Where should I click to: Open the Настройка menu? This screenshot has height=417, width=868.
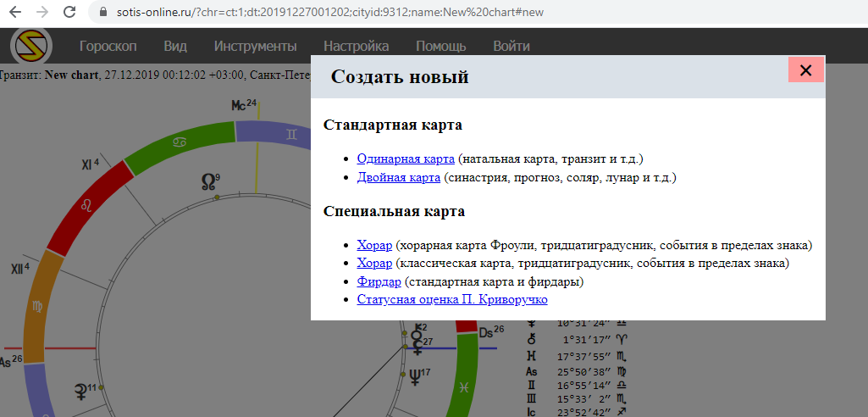click(x=356, y=47)
